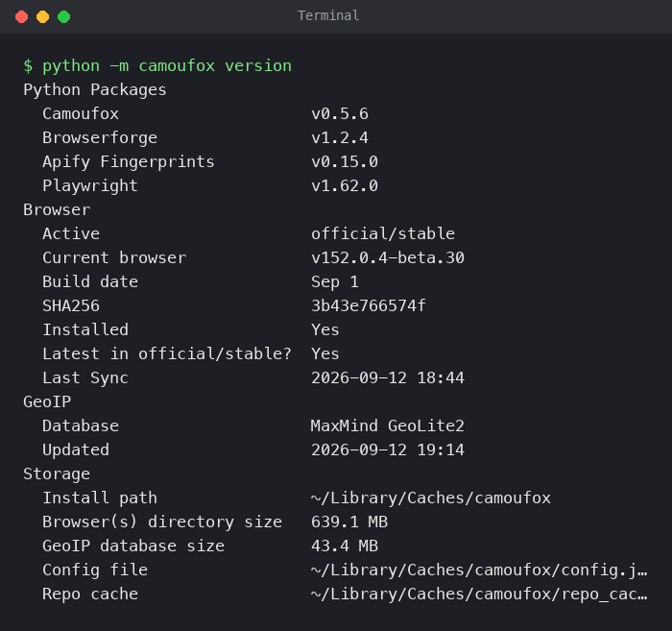Click the 'Last Sync' label
Image resolution: width=672 pixels, height=631 pixels.
(x=85, y=378)
